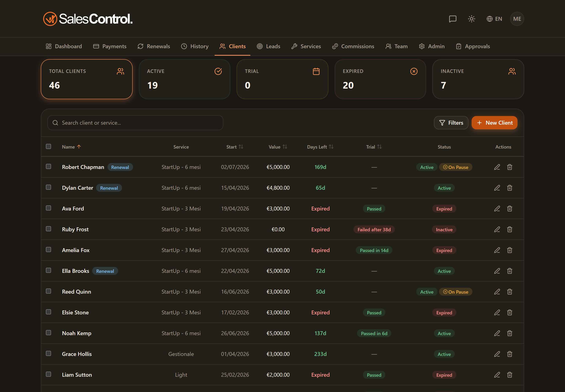The height and width of the screenshot is (392, 565).
Task: Toggle the light theme sun icon
Action: click(x=471, y=19)
